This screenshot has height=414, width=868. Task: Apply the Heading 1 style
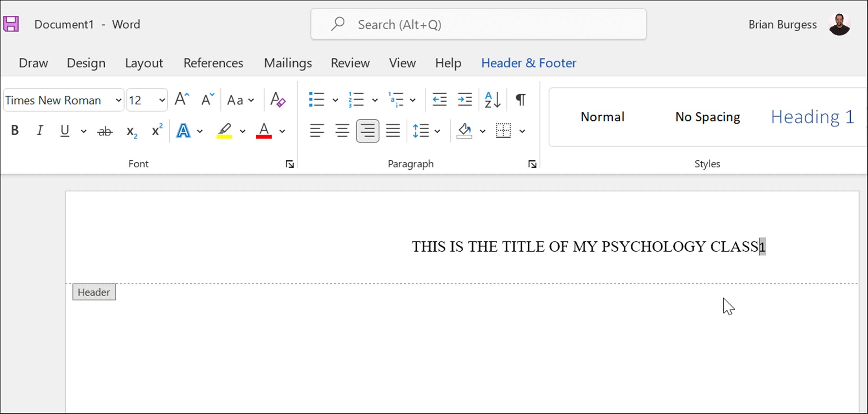pos(812,117)
